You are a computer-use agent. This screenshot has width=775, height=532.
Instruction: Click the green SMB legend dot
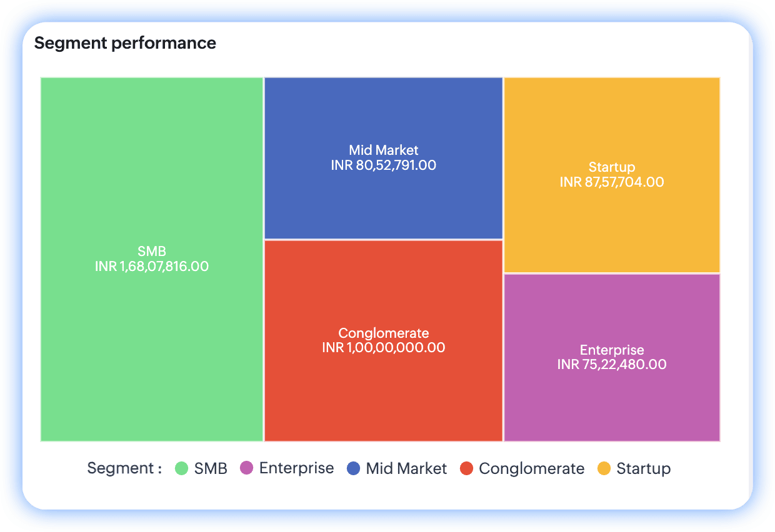click(x=181, y=468)
